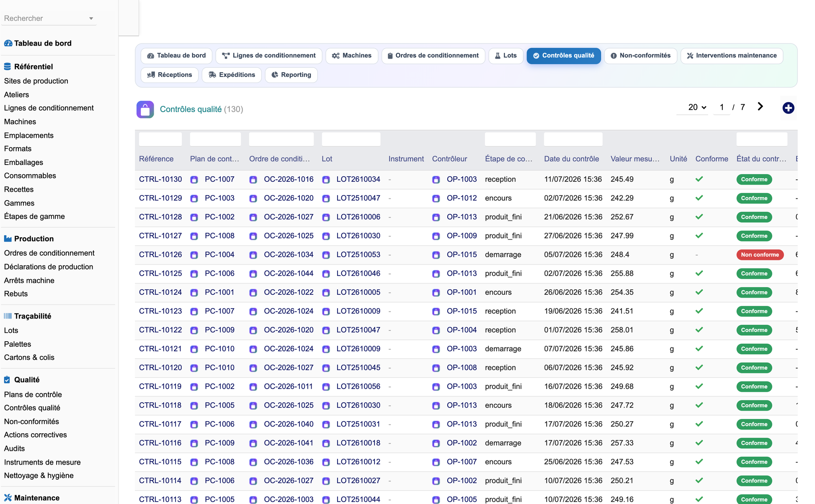Click the plan icon beside PC-1009 in row CTRL-10116
This screenshot has height=504, width=815.
pos(194,443)
